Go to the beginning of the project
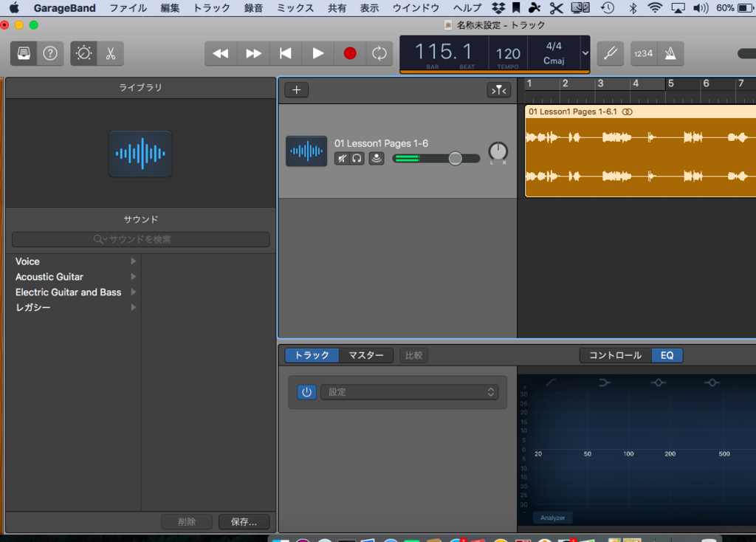The image size is (756, 542). (286, 53)
